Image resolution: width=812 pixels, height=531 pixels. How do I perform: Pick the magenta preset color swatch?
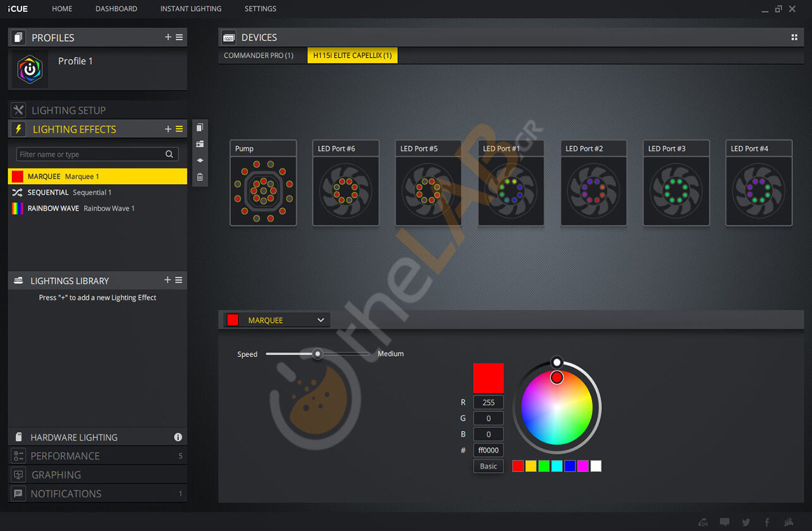point(582,466)
